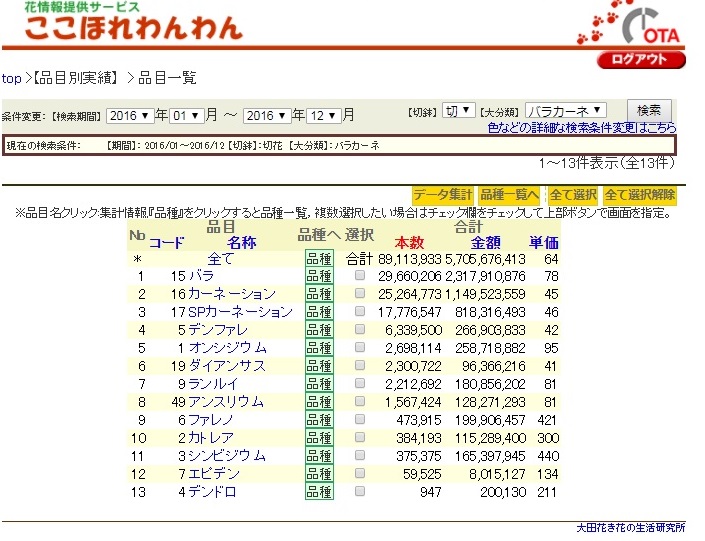This screenshot has height=541, width=705.
Task: Click the 品種 button for デンドロ
Action: pos(319,492)
